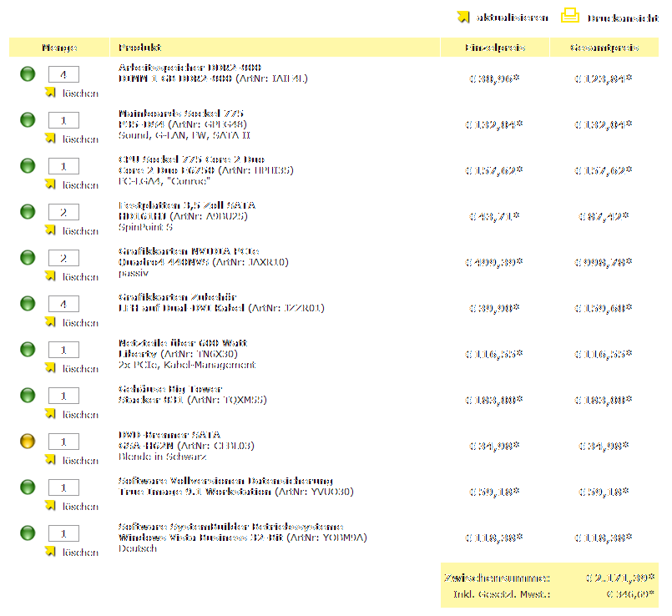
Task: Open the Druckansicht print view
Action: point(623,18)
